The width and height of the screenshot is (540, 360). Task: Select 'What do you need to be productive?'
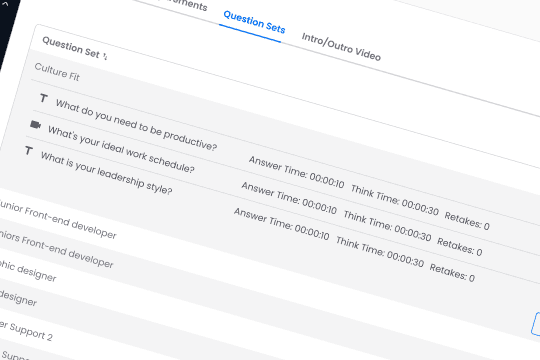[136, 125]
